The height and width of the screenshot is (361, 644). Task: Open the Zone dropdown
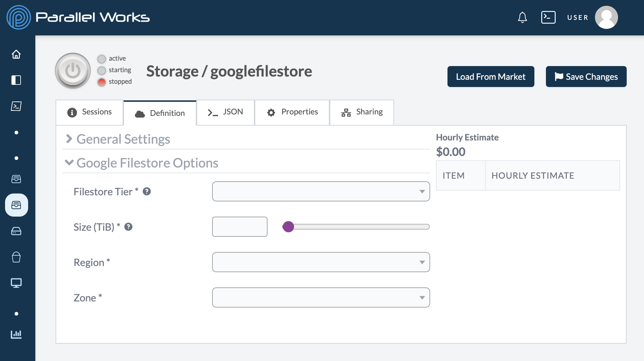pos(321,297)
